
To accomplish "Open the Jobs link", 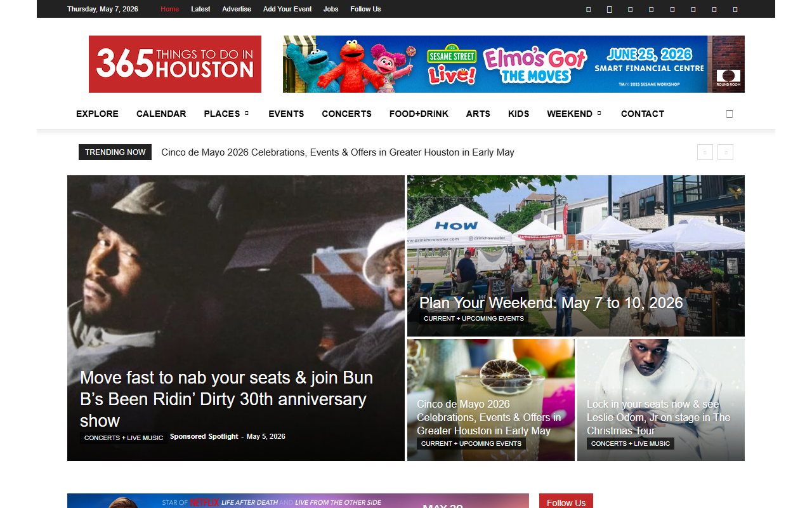I will [x=331, y=9].
